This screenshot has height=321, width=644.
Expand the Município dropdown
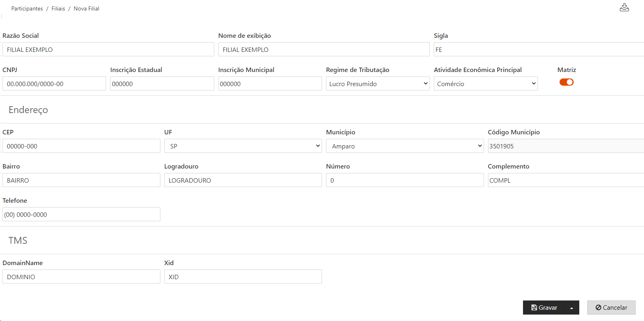pos(404,146)
